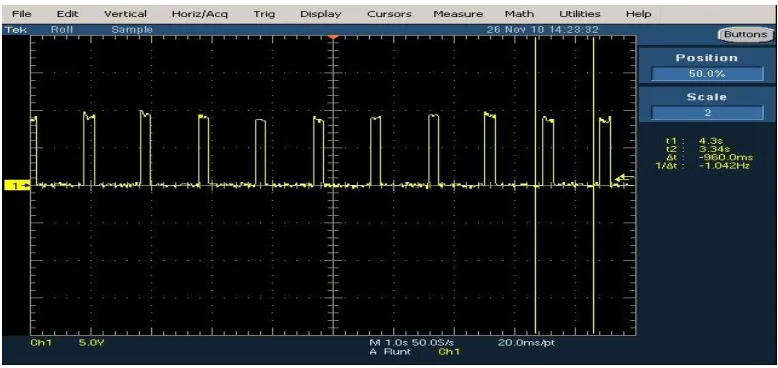Click the Roll mode status label
The width and height of the screenshot is (778, 368).
point(62,30)
